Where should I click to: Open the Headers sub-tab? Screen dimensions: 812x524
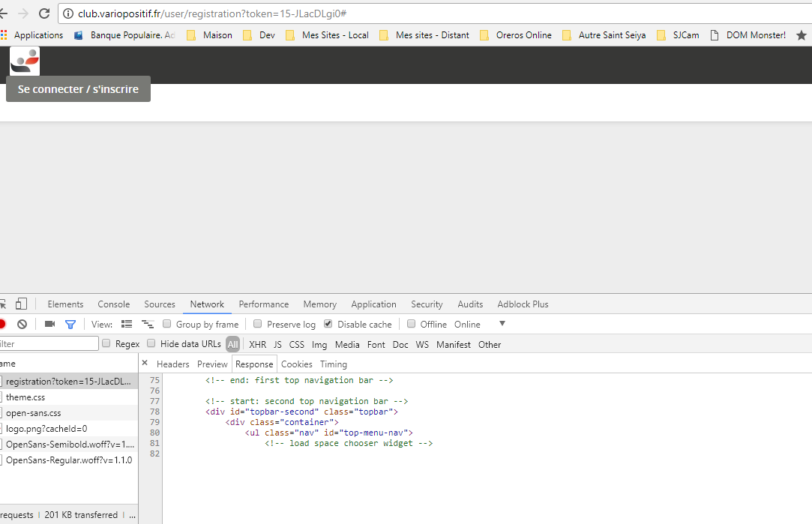(x=173, y=364)
